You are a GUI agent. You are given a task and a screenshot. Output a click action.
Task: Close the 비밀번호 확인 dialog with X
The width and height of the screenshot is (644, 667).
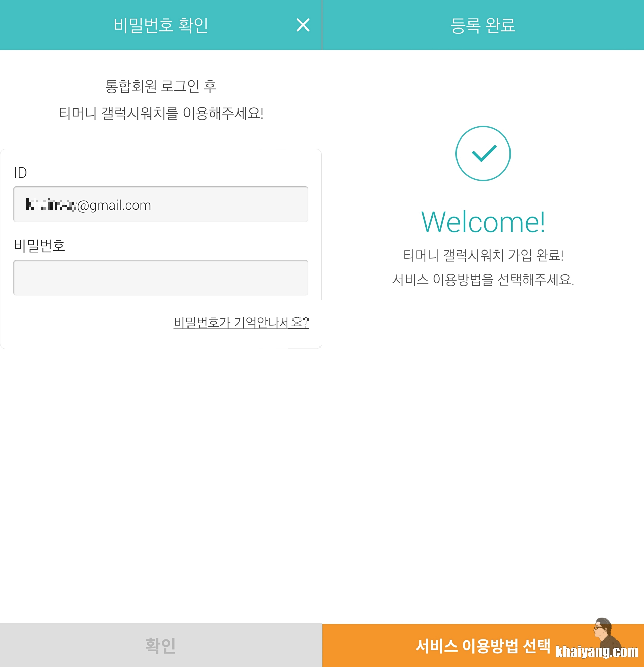(303, 25)
